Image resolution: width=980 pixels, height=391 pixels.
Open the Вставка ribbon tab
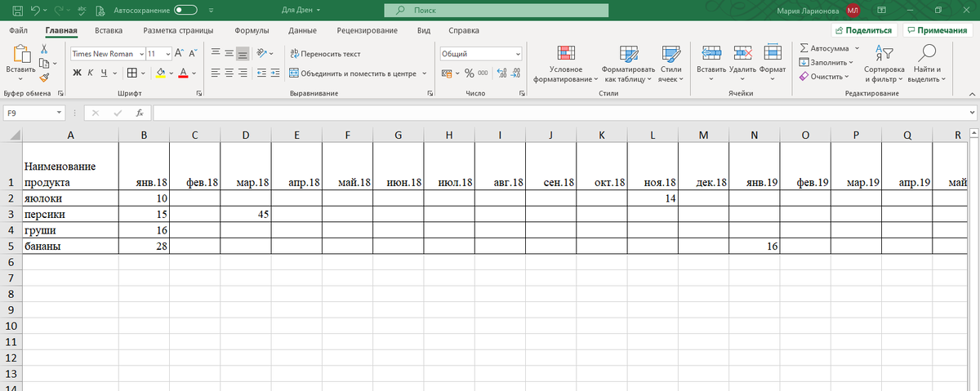point(109,30)
